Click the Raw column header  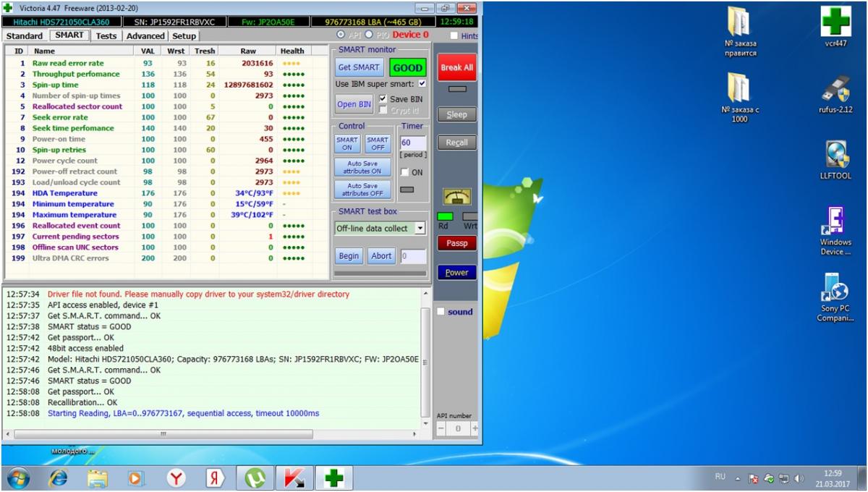point(248,51)
